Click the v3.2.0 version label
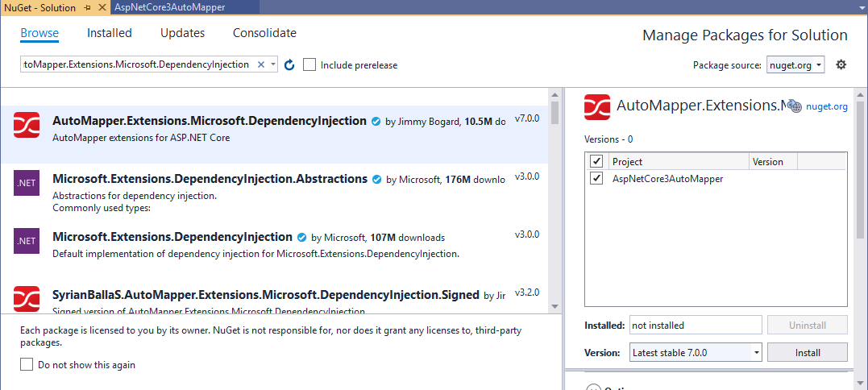 click(x=527, y=292)
